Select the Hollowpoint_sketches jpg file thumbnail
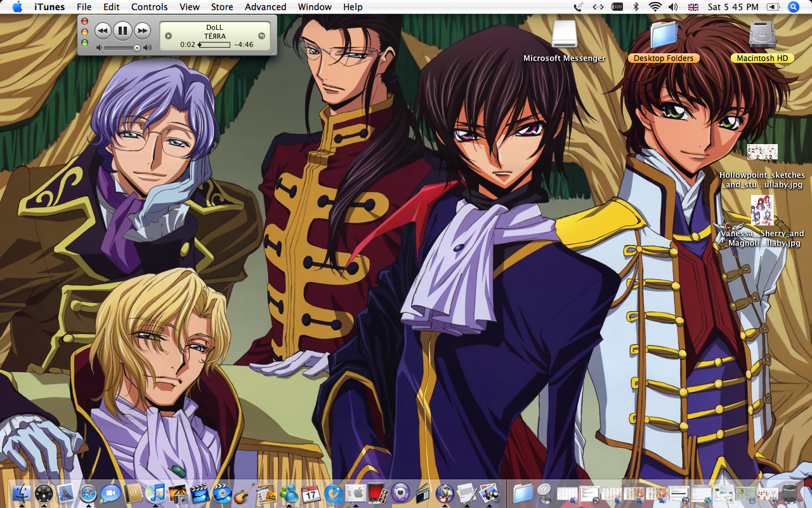Viewport: 812px width, 508px height. [762, 152]
